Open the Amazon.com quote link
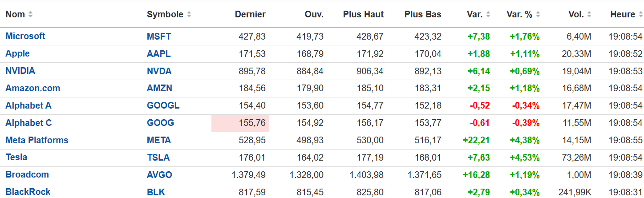 tap(33, 88)
